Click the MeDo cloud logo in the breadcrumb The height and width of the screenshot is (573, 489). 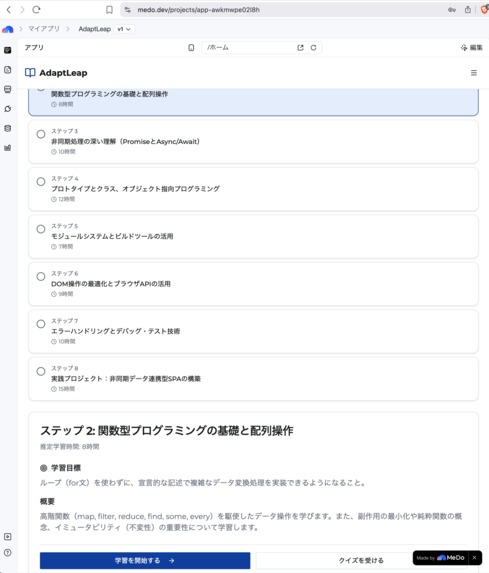tap(7, 29)
